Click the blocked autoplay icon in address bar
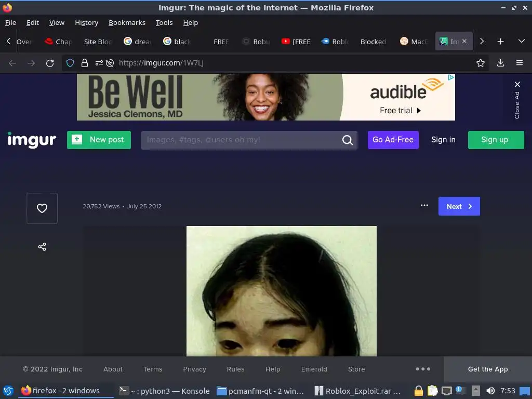 [x=110, y=63]
